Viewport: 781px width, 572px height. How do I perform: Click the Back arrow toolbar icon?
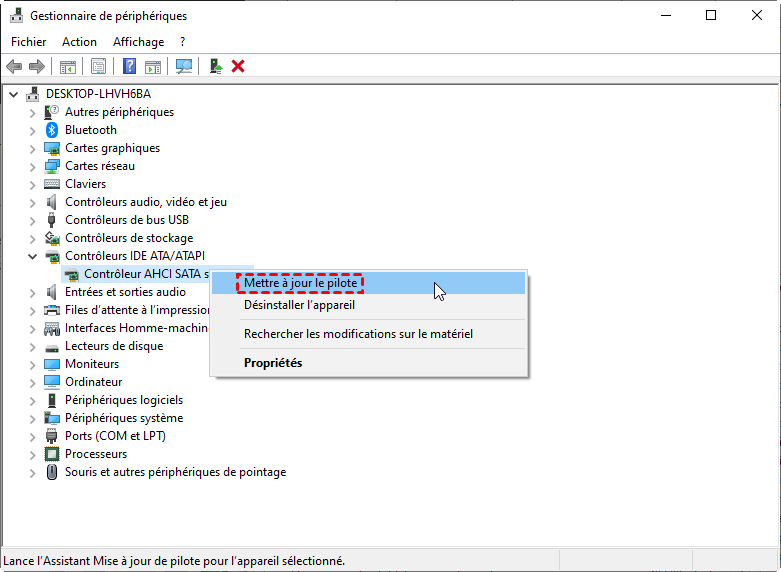14,66
